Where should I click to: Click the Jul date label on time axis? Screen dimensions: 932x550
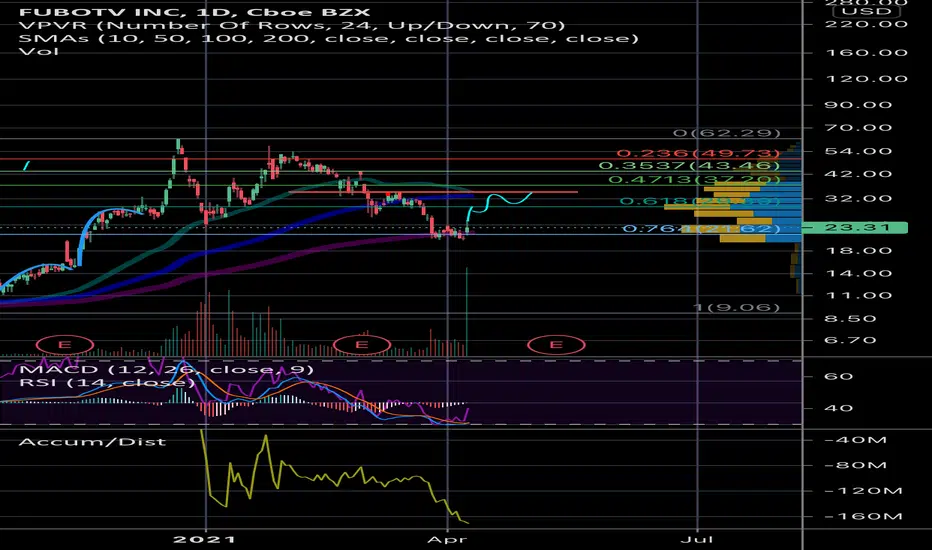pos(697,539)
